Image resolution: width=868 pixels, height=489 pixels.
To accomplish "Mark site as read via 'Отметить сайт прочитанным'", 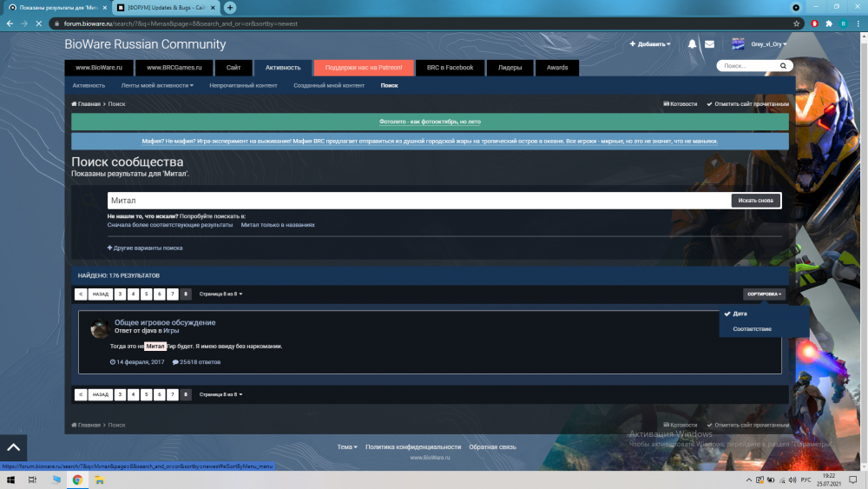I will click(747, 104).
